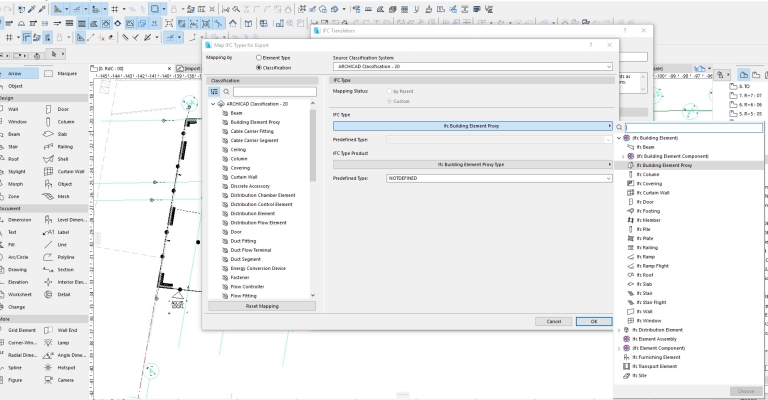Select Energy Conversion Device classification
Screen dimensions: 768x400
(x=258, y=268)
